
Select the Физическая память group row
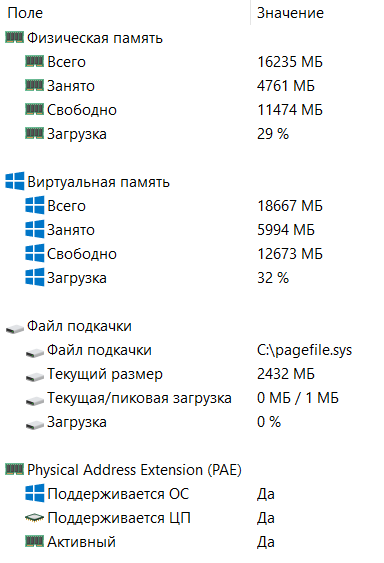point(192,38)
